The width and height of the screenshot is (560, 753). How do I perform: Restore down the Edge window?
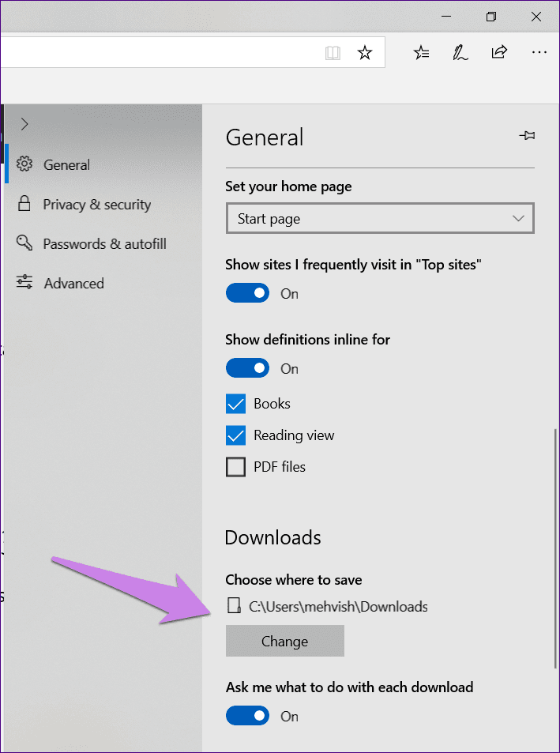click(x=491, y=17)
